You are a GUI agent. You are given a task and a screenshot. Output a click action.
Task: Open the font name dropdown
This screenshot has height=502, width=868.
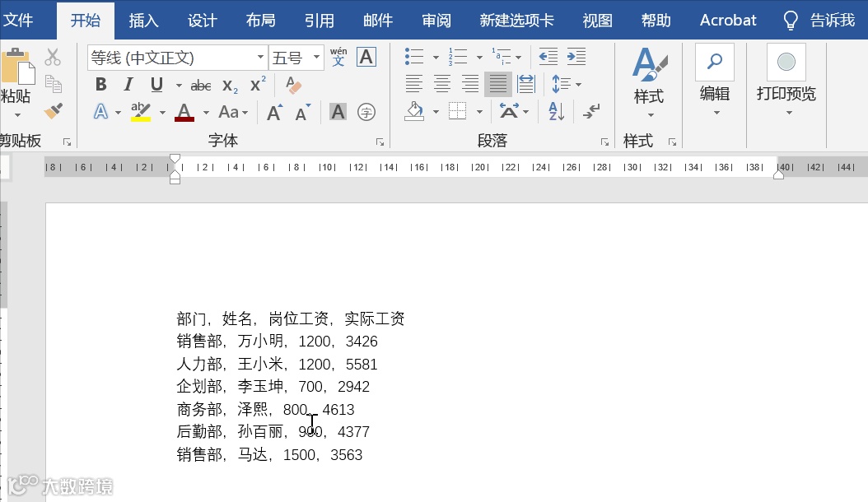click(x=260, y=57)
